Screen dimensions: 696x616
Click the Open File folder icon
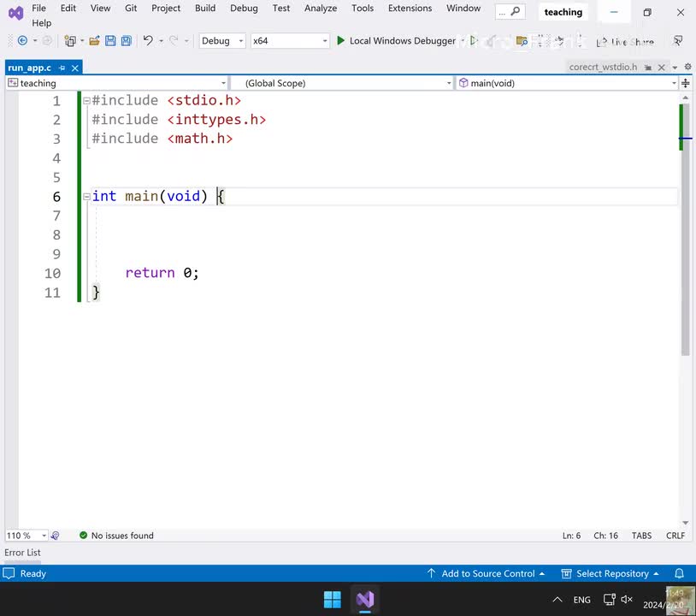[x=94, y=41]
